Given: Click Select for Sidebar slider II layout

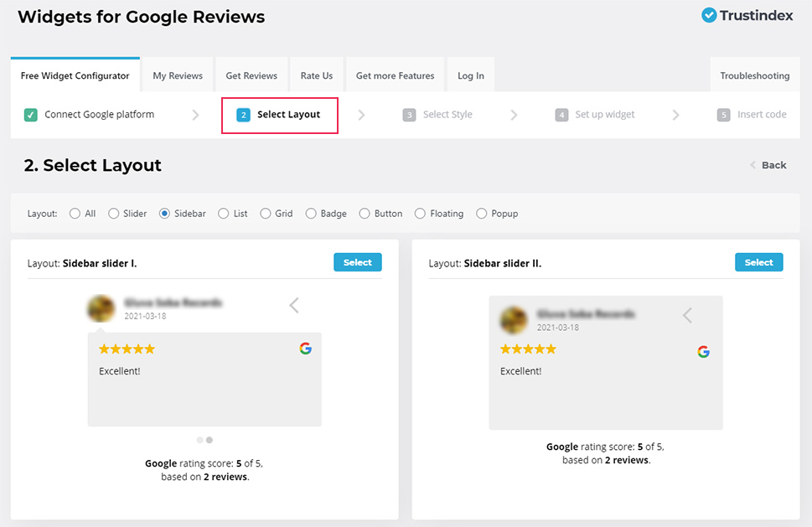Looking at the screenshot, I should point(759,262).
